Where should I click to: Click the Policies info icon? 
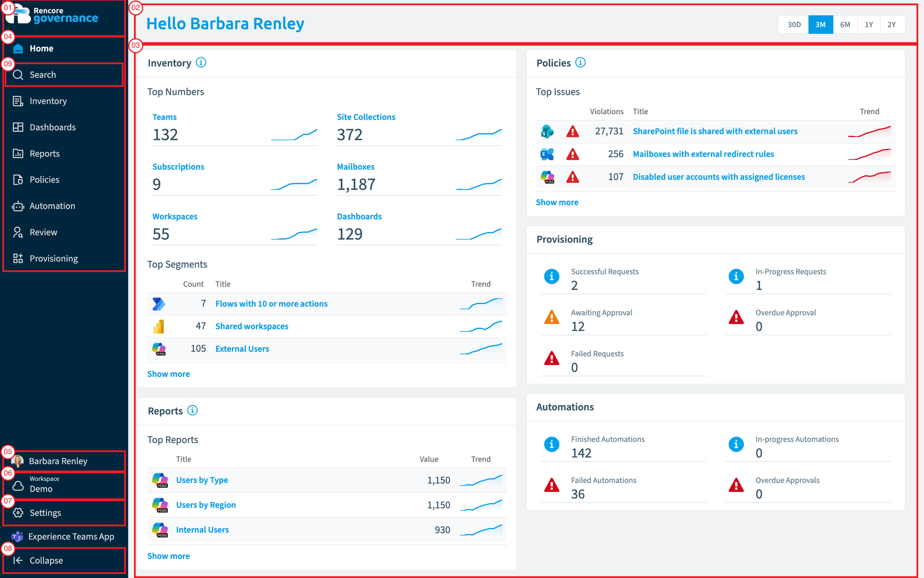581,62
